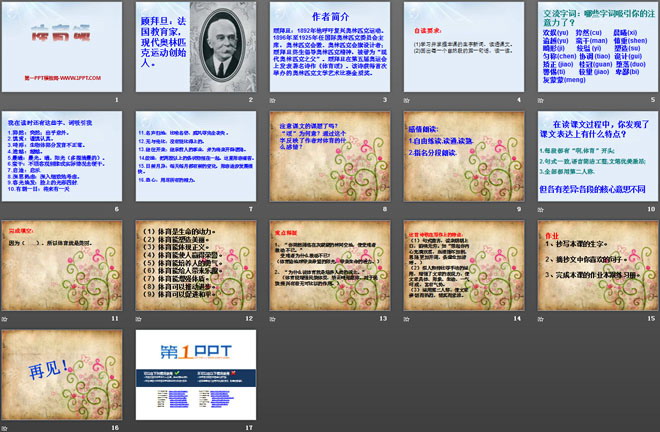Select slide 13 with 难点释疑 heading
The image size is (660, 432).
pyautogui.click(x=330, y=265)
